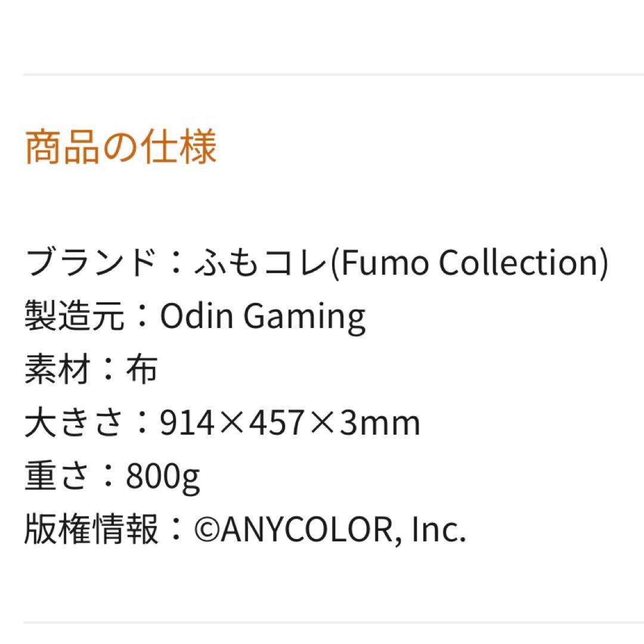Viewport: 644px width, 644px height.
Task: Click the 大きさ label
Action: pos(75,423)
